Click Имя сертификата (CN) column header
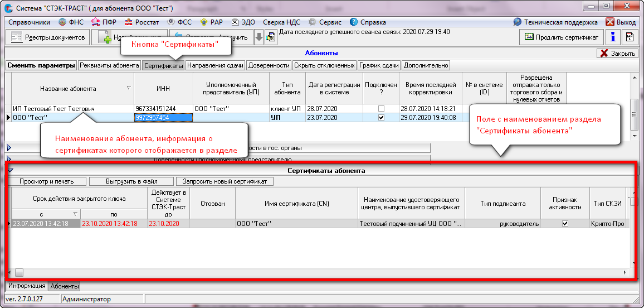644x308 pixels. click(296, 203)
